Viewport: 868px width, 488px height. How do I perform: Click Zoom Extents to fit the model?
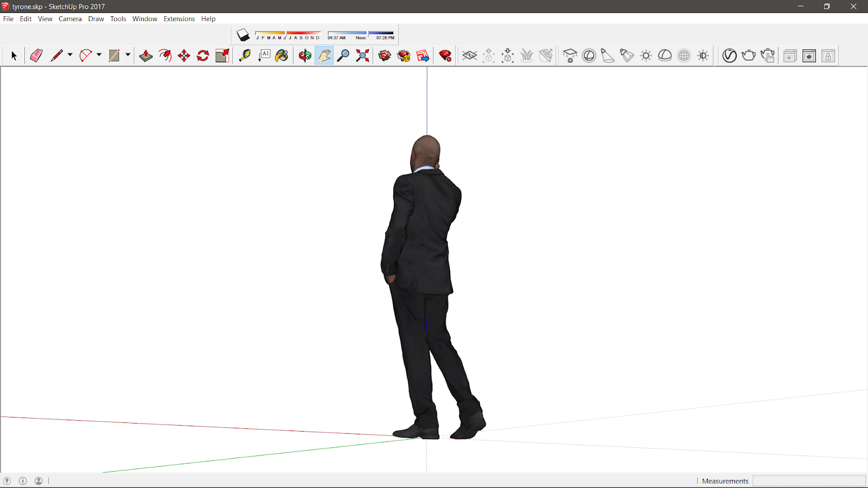362,56
